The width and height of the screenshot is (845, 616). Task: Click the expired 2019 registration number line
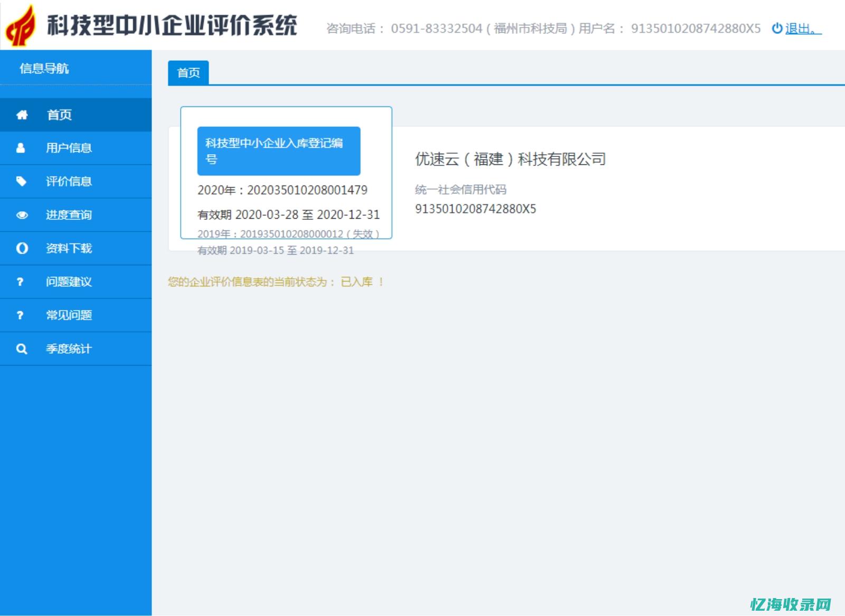pos(288,234)
